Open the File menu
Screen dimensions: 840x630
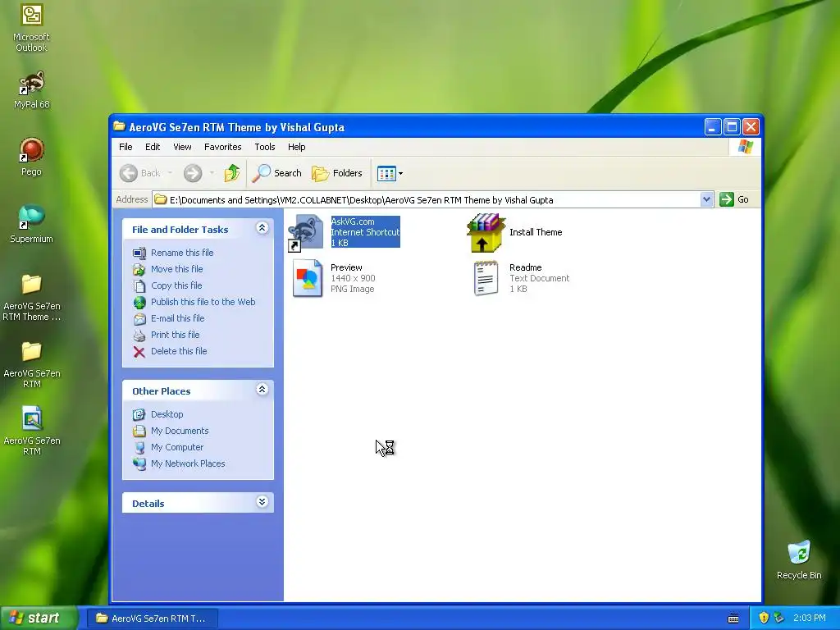pyautogui.click(x=126, y=147)
